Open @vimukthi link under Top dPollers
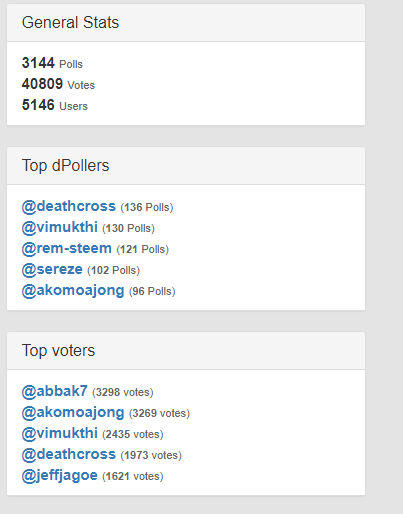 pos(60,227)
